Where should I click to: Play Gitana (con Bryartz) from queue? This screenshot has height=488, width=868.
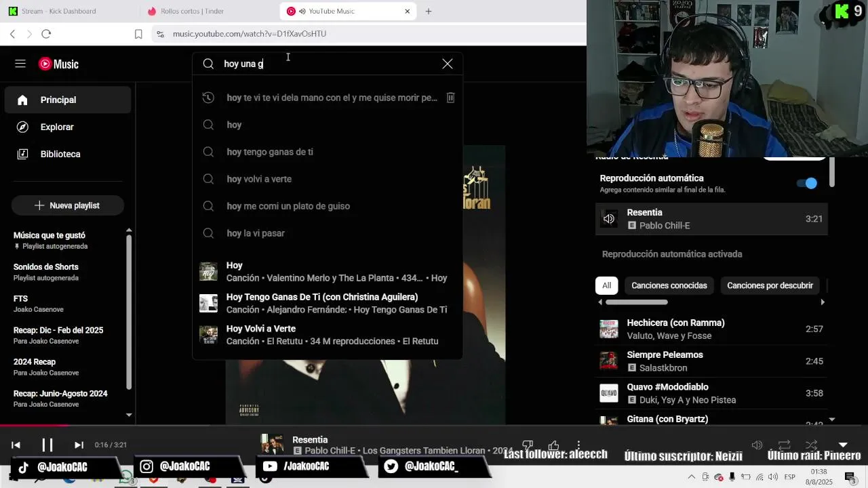[x=711, y=419]
